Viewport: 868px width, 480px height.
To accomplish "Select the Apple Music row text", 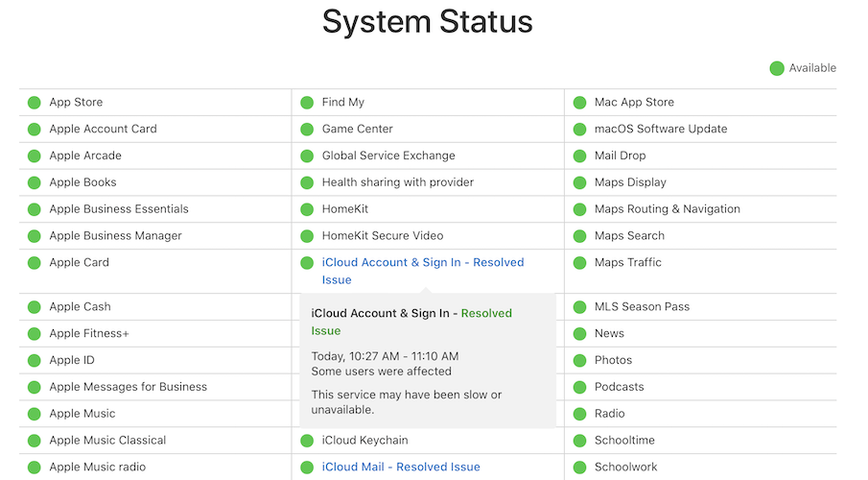I will [82, 413].
